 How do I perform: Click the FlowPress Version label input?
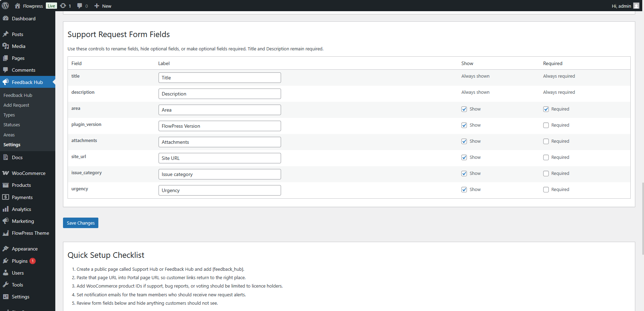tap(220, 126)
